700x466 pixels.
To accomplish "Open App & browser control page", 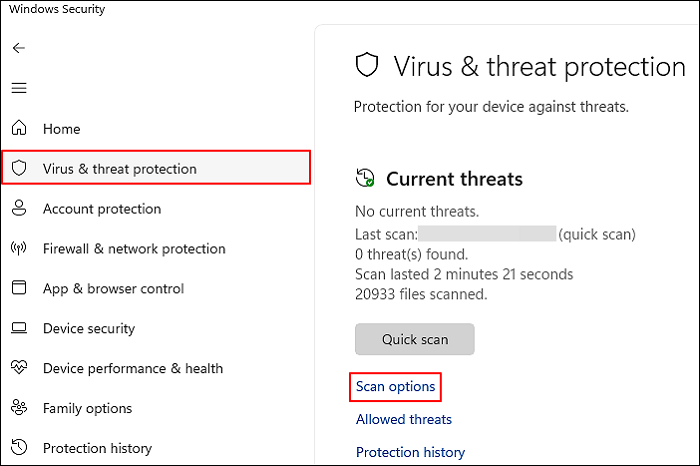I will coord(113,289).
